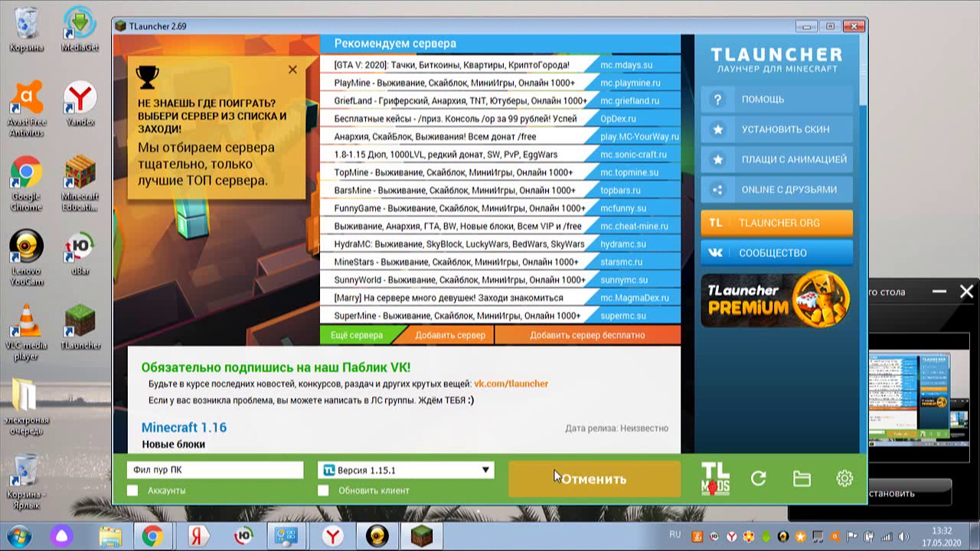Click the Отменить button
This screenshot has width=980, height=551.
(x=594, y=479)
